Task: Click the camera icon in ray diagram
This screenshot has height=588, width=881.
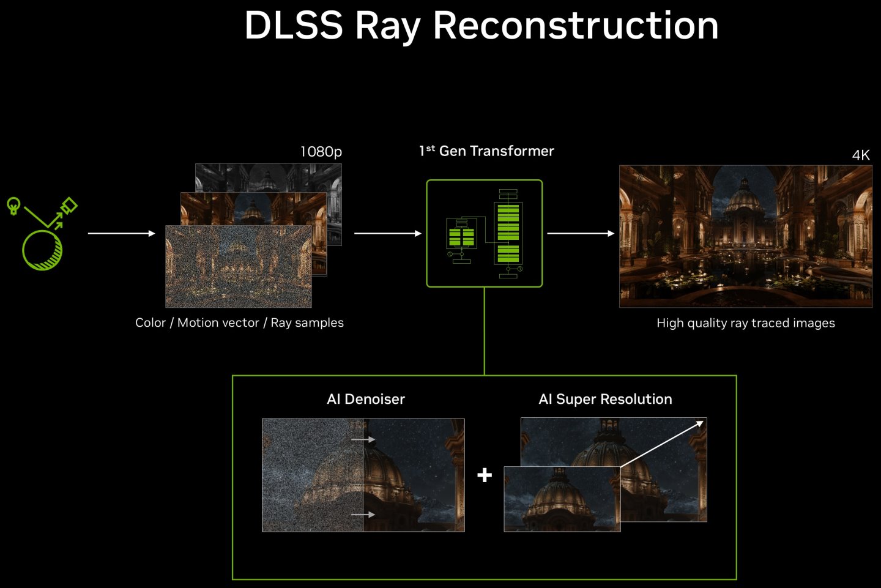Action: pos(69,206)
